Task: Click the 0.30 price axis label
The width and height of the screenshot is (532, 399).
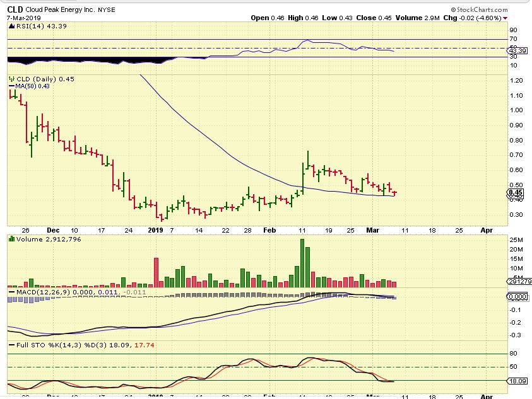Action: coord(516,214)
